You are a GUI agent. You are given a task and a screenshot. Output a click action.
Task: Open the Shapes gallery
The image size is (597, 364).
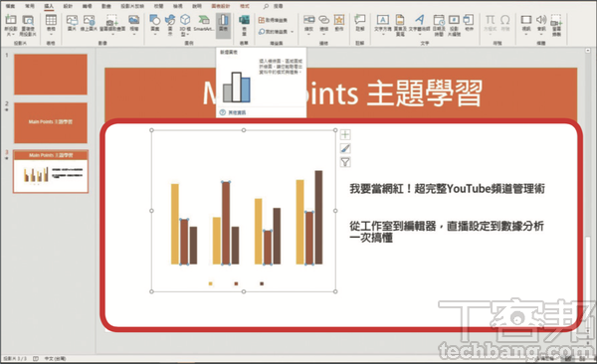coord(155,25)
